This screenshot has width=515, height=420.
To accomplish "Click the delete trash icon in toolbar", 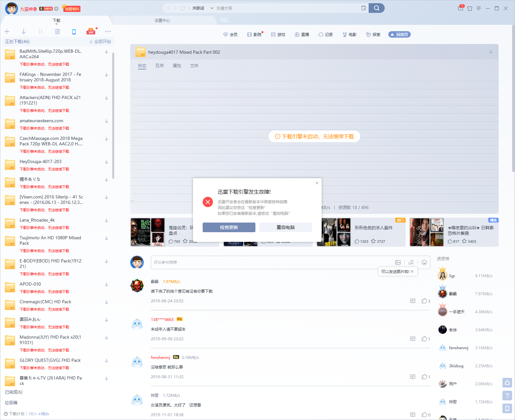I will click(57, 32).
